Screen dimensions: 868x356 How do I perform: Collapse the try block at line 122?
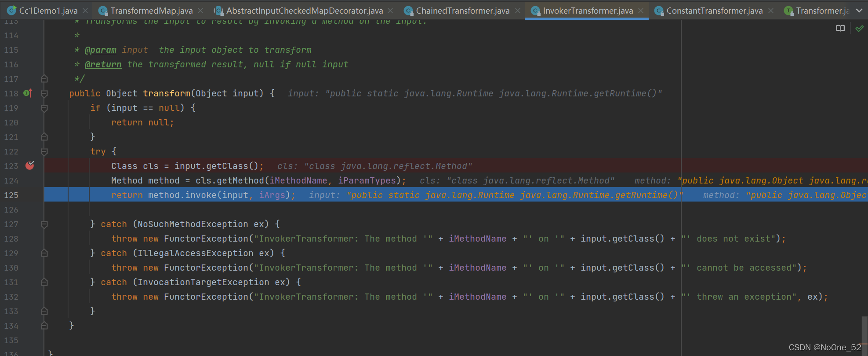[x=44, y=151]
